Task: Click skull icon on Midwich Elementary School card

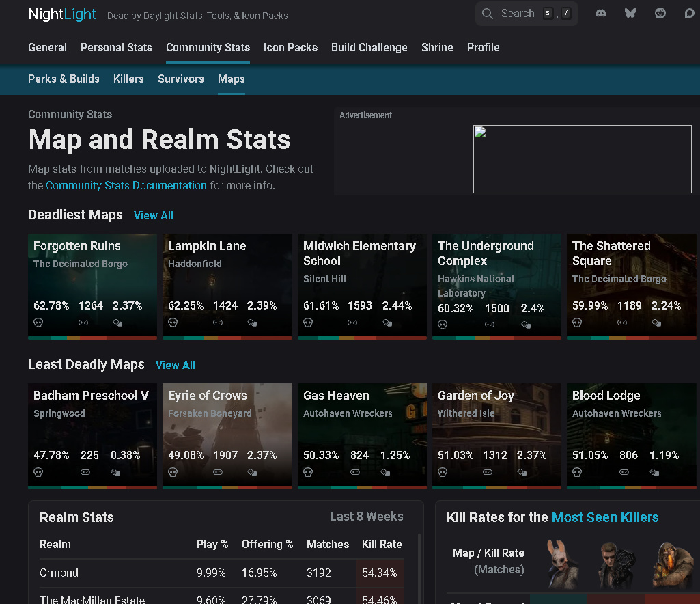Action: (x=308, y=322)
